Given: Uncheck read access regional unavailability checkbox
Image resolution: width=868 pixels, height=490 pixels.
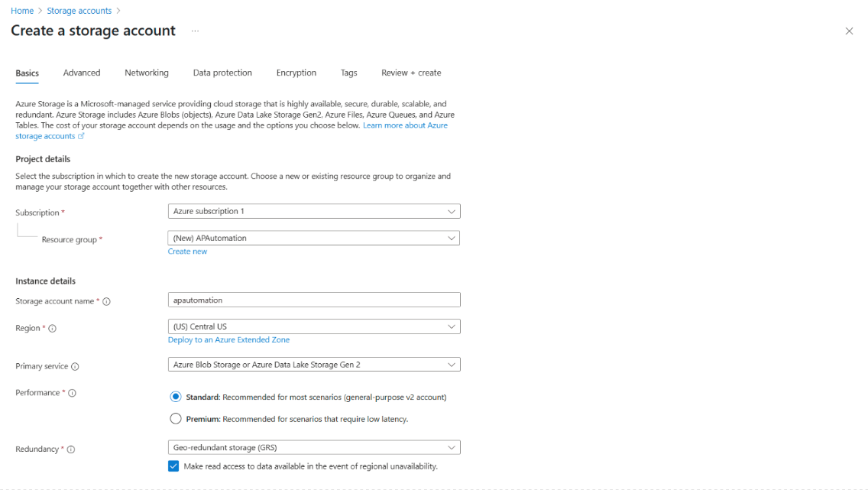Looking at the screenshot, I should tap(173, 466).
